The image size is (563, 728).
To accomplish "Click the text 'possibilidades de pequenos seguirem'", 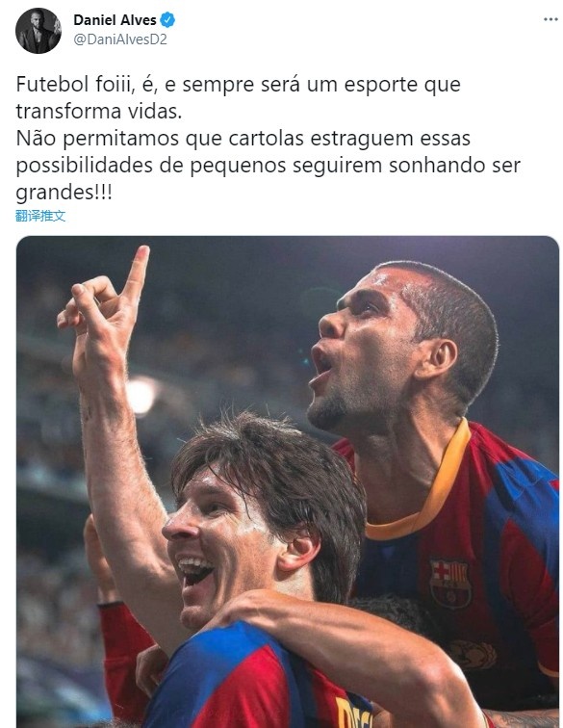I will point(198,166).
